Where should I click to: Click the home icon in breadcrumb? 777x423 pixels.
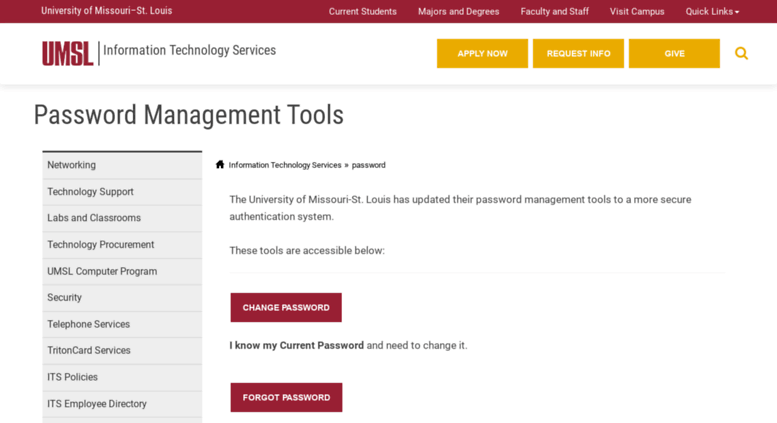tap(220, 164)
